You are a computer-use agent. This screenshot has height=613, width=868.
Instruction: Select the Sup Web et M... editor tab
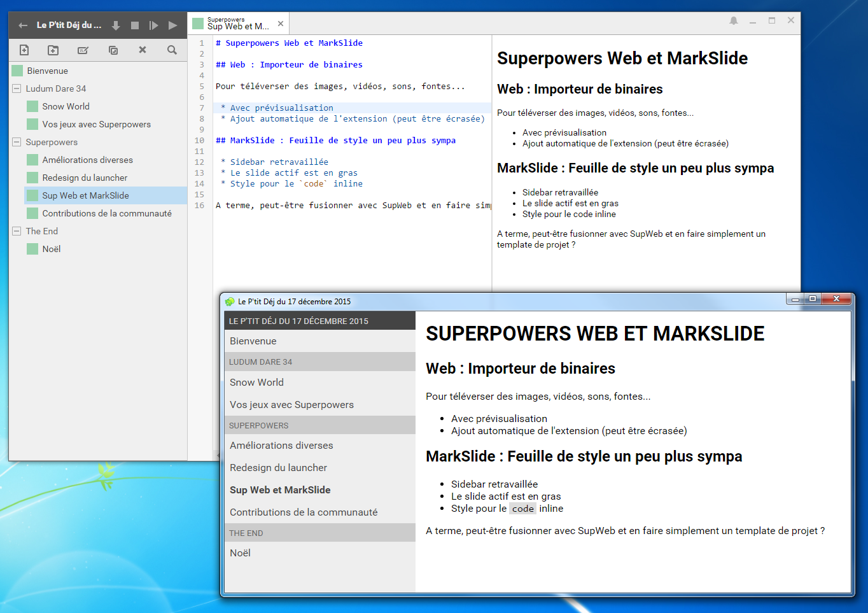pyautogui.click(x=239, y=24)
